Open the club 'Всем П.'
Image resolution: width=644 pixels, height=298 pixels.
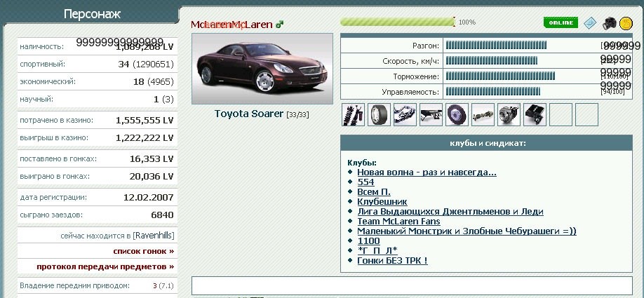[374, 192]
